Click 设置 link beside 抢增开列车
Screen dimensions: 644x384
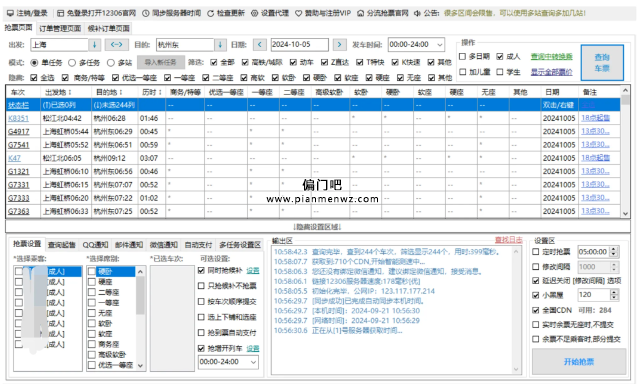coord(253,348)
